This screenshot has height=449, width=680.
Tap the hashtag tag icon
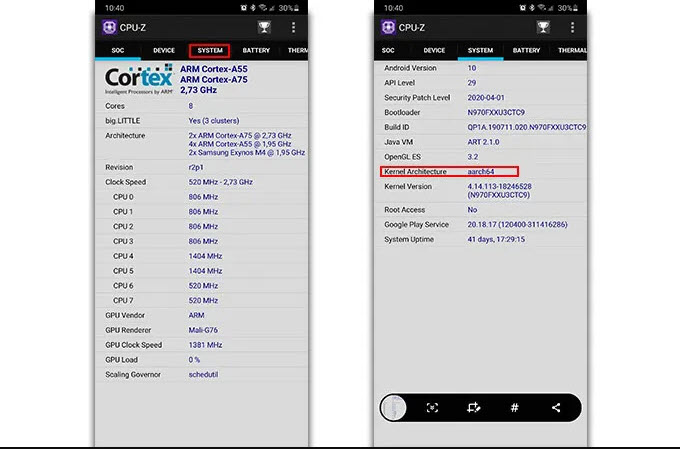coord(514,407)
